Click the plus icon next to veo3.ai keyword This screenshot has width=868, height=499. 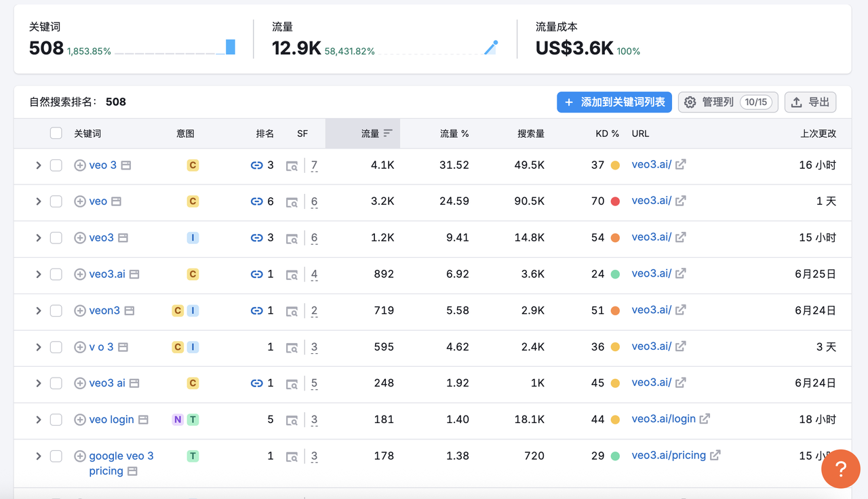click(x=80, y=275)
